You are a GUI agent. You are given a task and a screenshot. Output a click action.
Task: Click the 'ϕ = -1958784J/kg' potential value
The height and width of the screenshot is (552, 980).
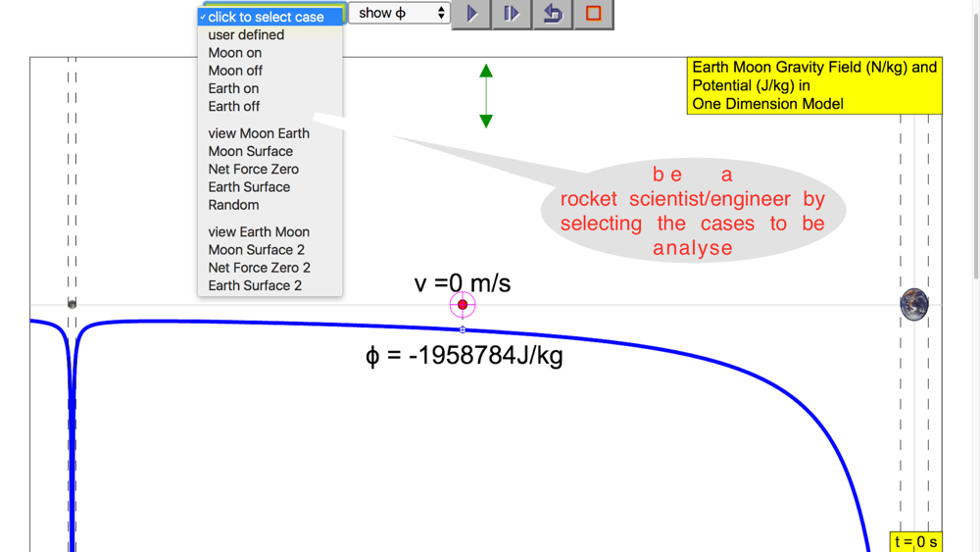pyautogui.click(x=465, y=356)
